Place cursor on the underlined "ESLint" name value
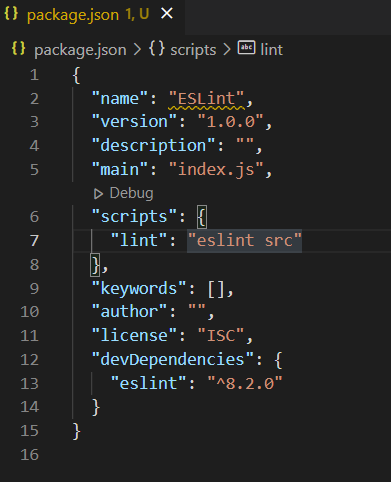 tap(206, 99)
